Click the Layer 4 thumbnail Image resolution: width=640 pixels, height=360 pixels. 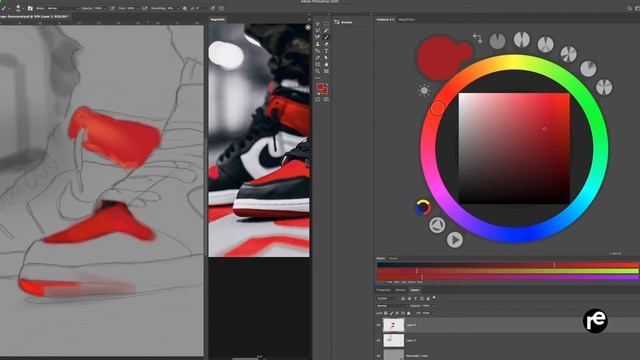393,340
